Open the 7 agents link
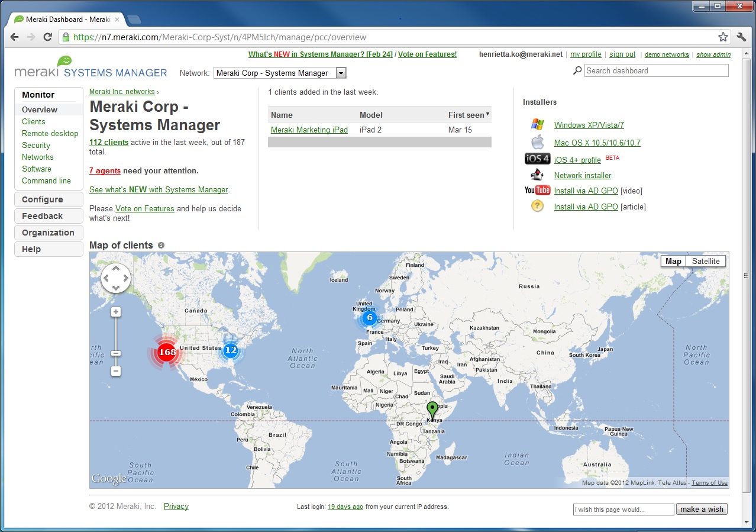756x532 pixels. coord(105,170)
